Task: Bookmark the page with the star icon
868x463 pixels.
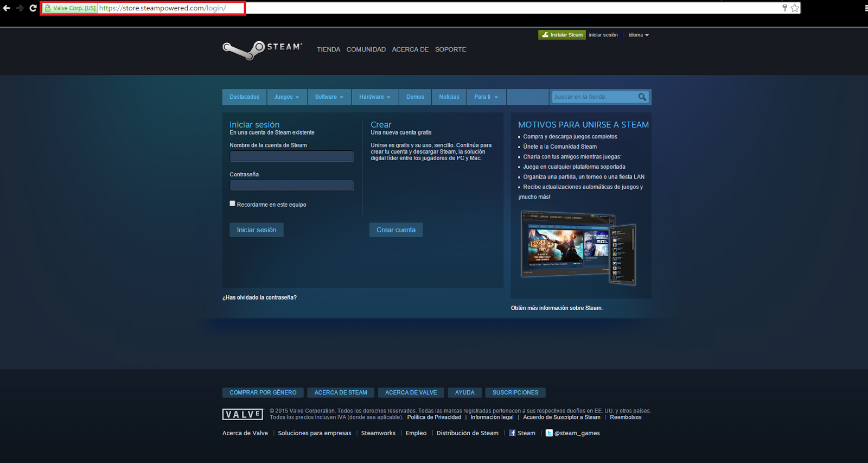Action: click(x=795, y=8)
